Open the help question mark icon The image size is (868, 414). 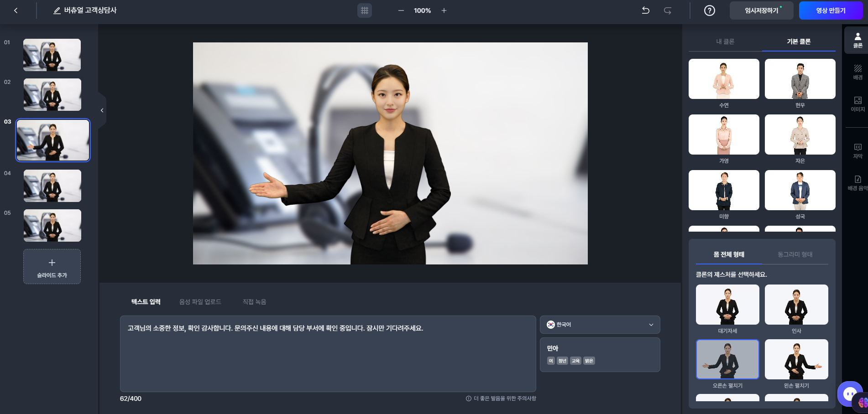coord(709,10)
